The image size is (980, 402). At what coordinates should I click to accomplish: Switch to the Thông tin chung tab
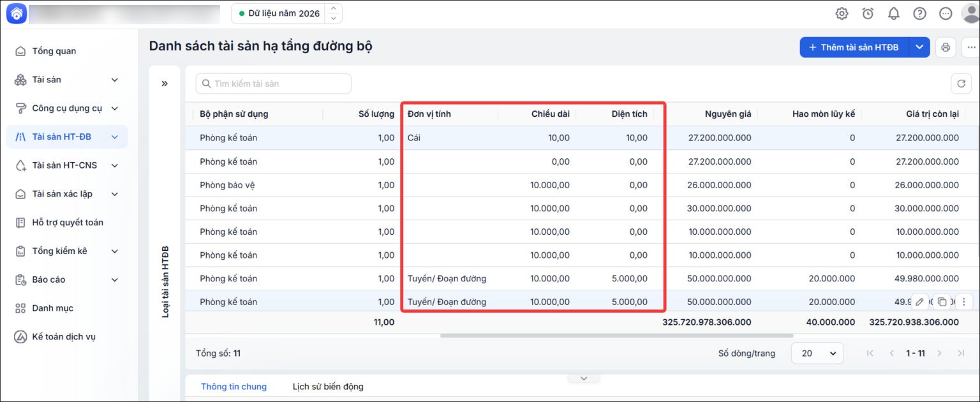click(234, 387)
